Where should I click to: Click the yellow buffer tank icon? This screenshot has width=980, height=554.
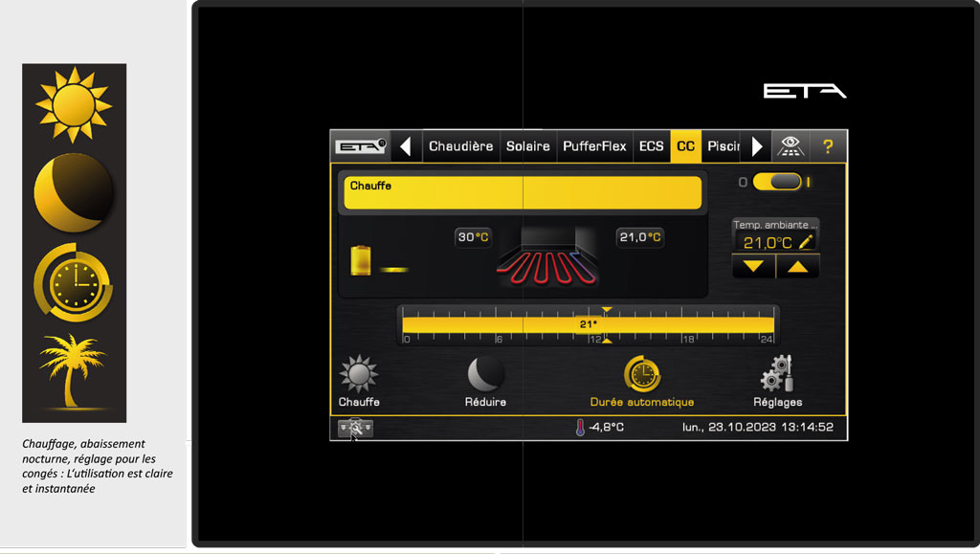[363, 260]
